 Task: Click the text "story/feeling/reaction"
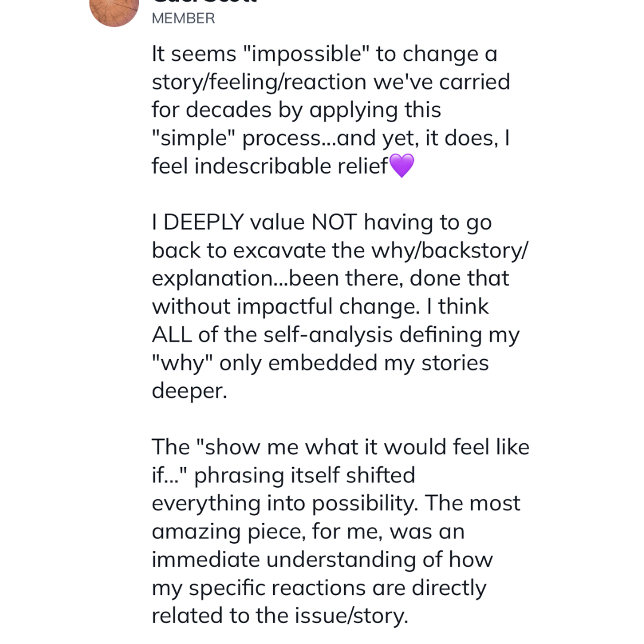pyautogui.click(x=259, y=82)
